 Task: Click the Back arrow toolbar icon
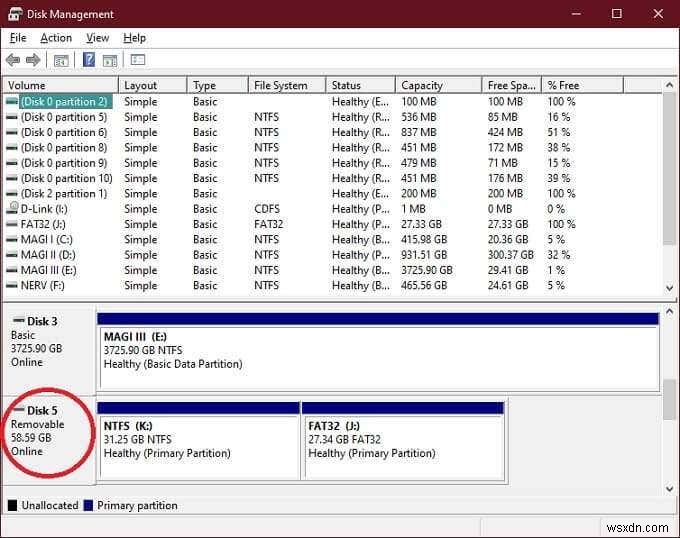pyautogui.click(x=13, y=60)
